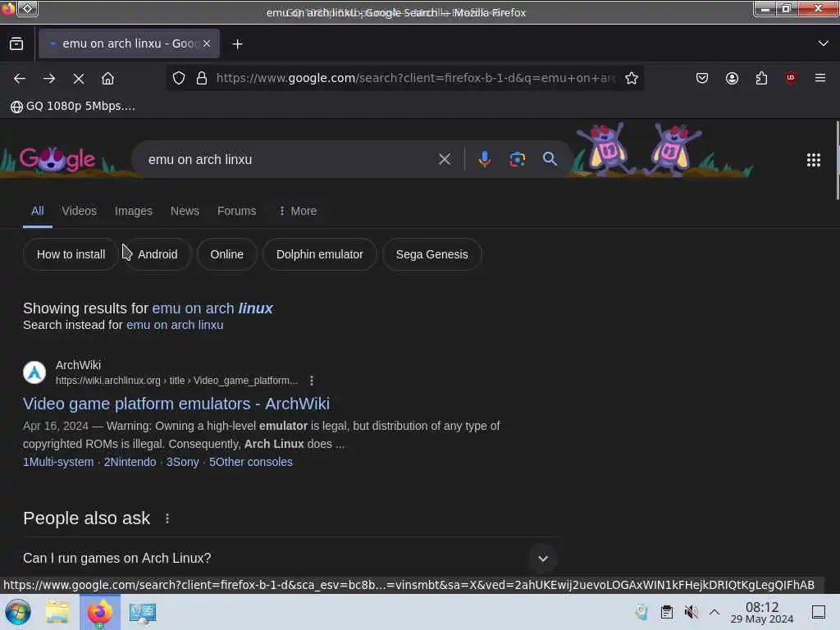Switch to the News tab
840x630 pixels.
pyautogui.click(x=185, y=211)
